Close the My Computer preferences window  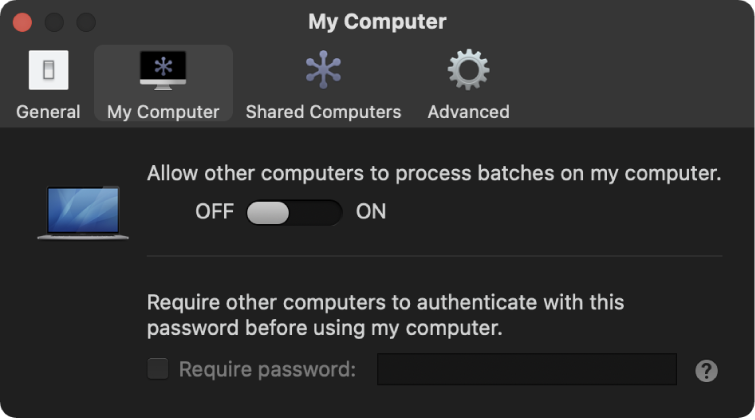click(x=22, y=22)
